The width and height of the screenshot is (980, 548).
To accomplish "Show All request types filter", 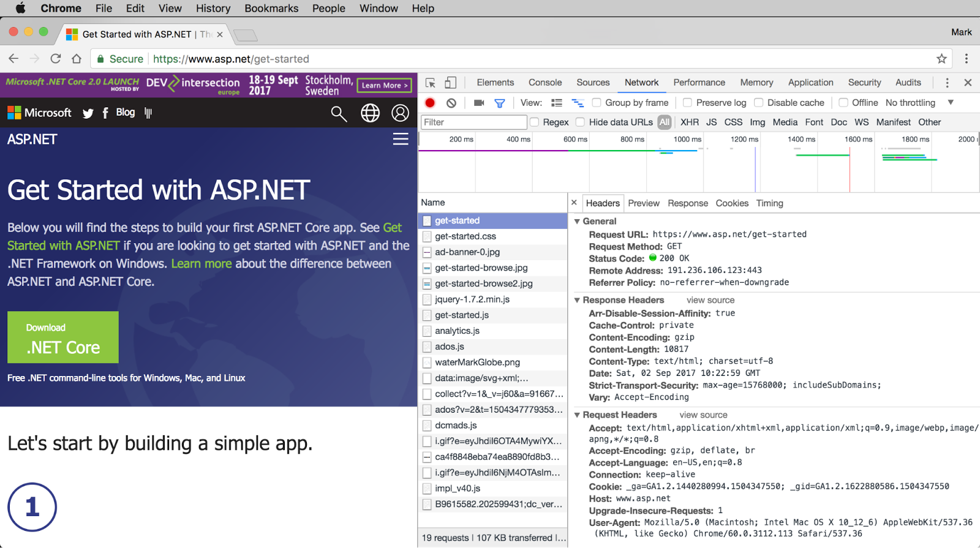I will 665,122.
